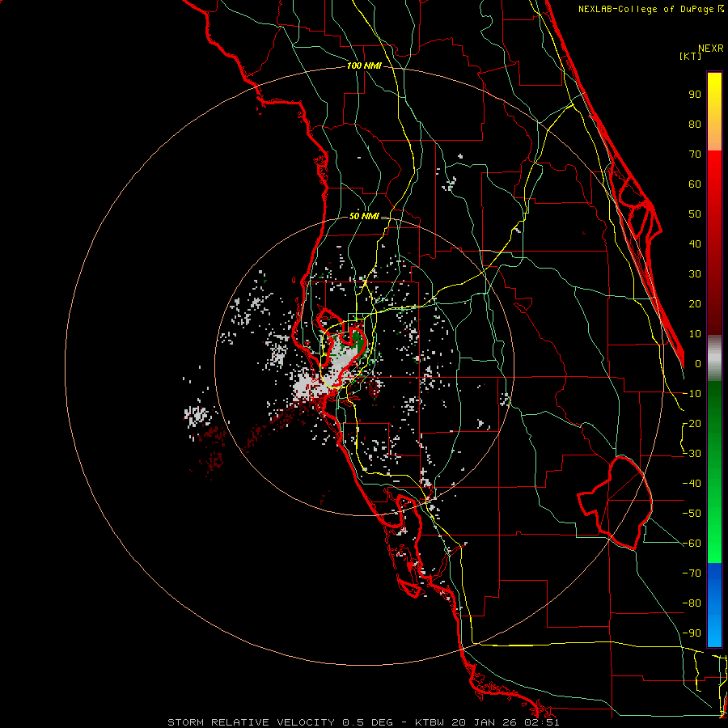
Task: Click the 50 NMI range ring label
Action: point(364,216)
